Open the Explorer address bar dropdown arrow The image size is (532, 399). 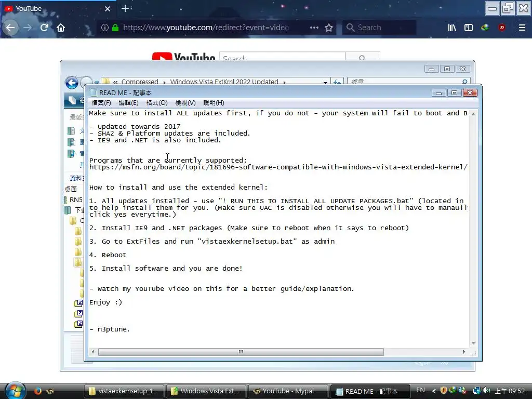pos(325,83)
